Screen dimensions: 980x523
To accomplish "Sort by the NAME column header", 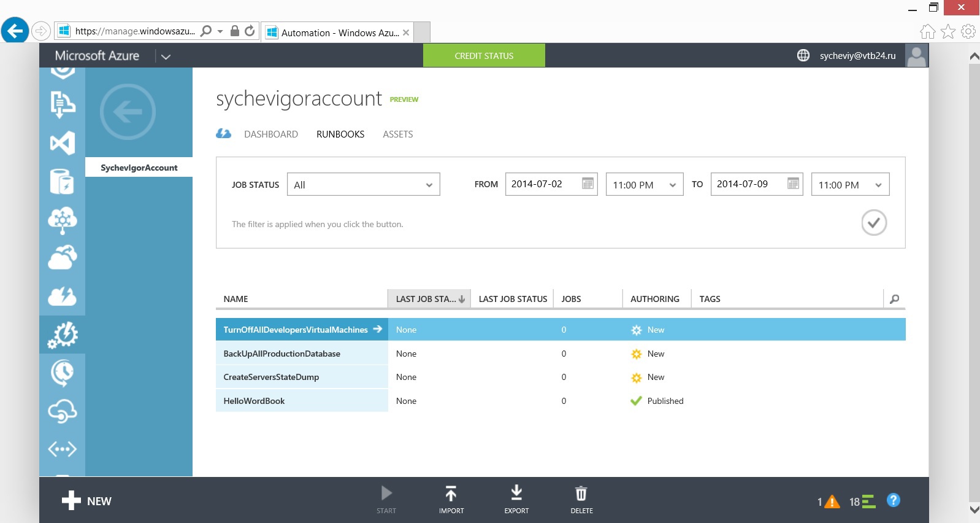I will pyautogui.click(x=235, y=299).
